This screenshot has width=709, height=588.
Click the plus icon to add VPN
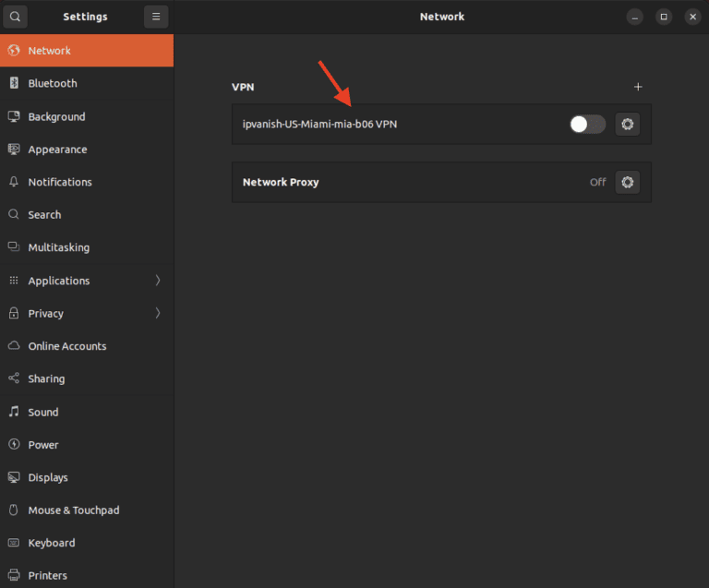pos(637,87)
